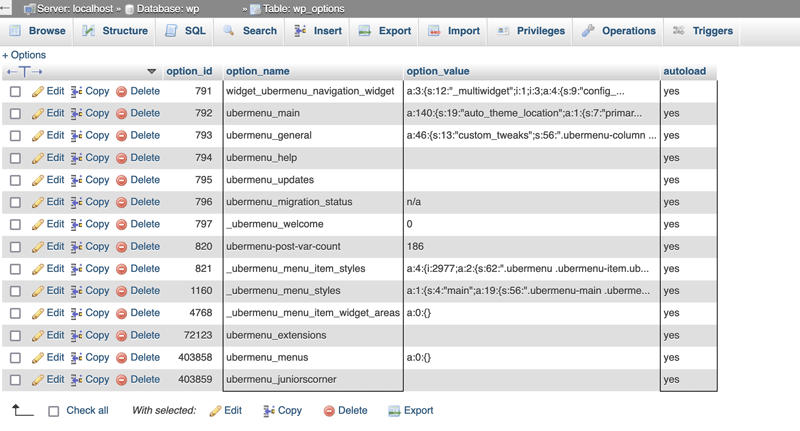Click Table: wp_options breadcrumb link
The height and width of the screenshot is (431, 800).
[x=304, y=9]
